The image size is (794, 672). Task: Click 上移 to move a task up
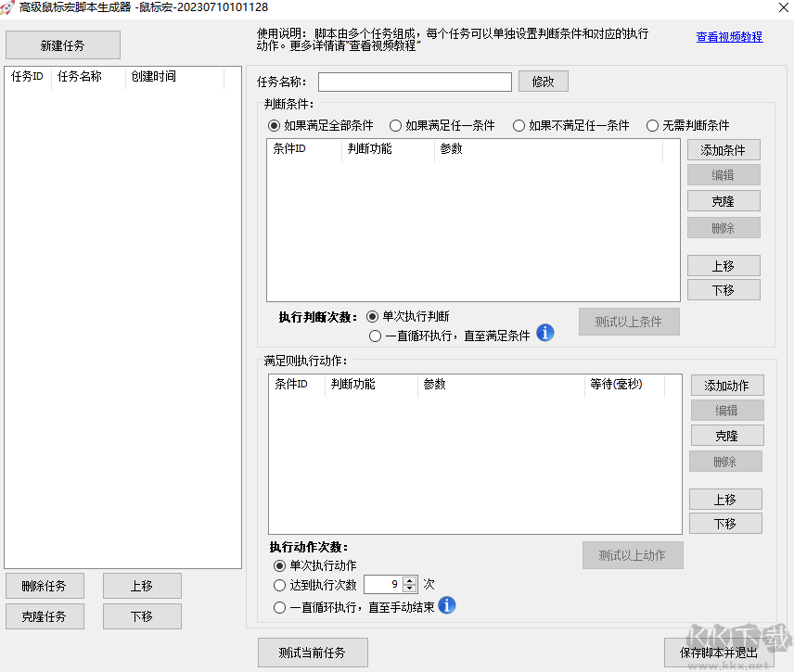tap(142, 586)
